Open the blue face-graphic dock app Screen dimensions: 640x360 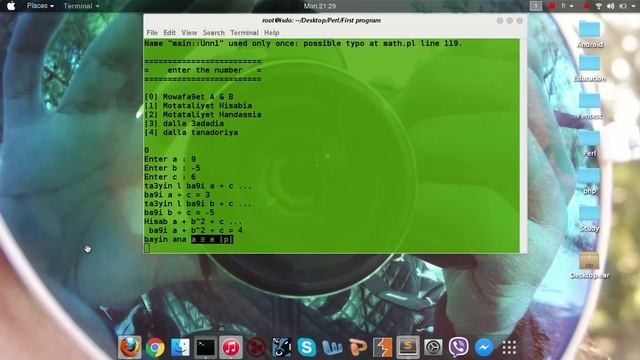click(x=282, y=348)
